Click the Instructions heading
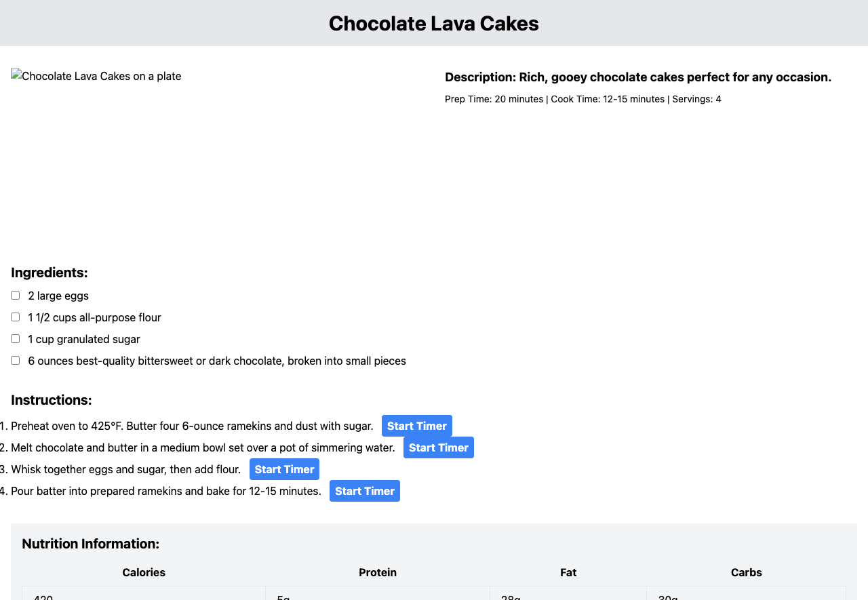This screenshot has height=600, width=868. [x=52, y=400]
